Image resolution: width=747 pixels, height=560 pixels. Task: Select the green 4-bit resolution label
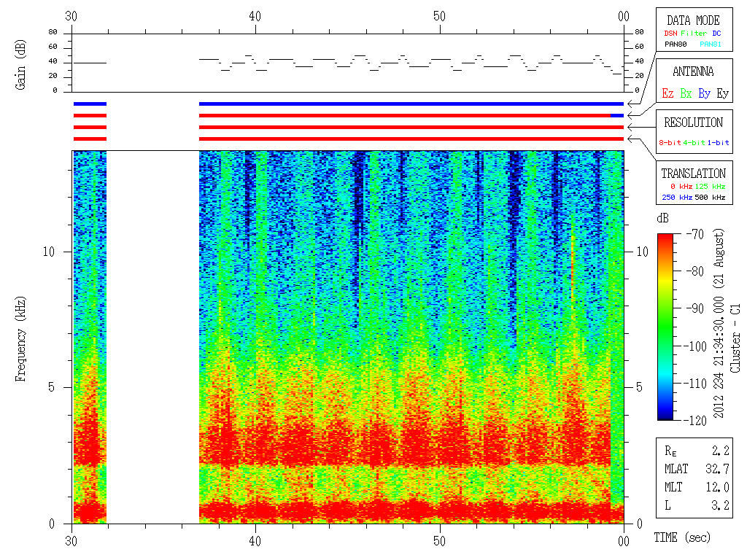pyautogui.click(x=694, y=142)
